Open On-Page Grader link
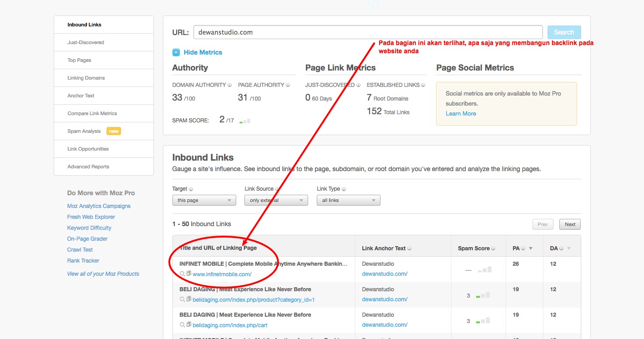 coord(87,239)
